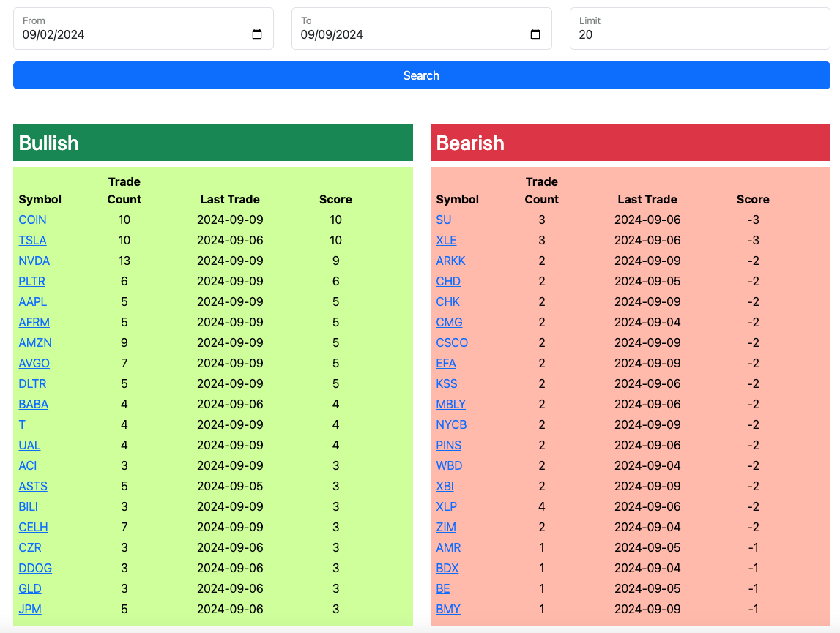The width and height of the screenshot is (840, 633).
Task: Open the WBD symbol link
Action: (x=450, y=466)
